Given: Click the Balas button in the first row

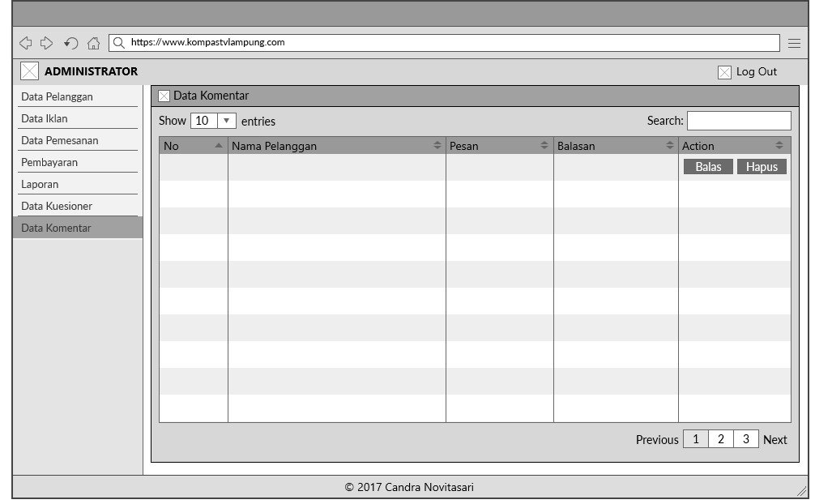Looking at the screenshot, I should point(708,167).
